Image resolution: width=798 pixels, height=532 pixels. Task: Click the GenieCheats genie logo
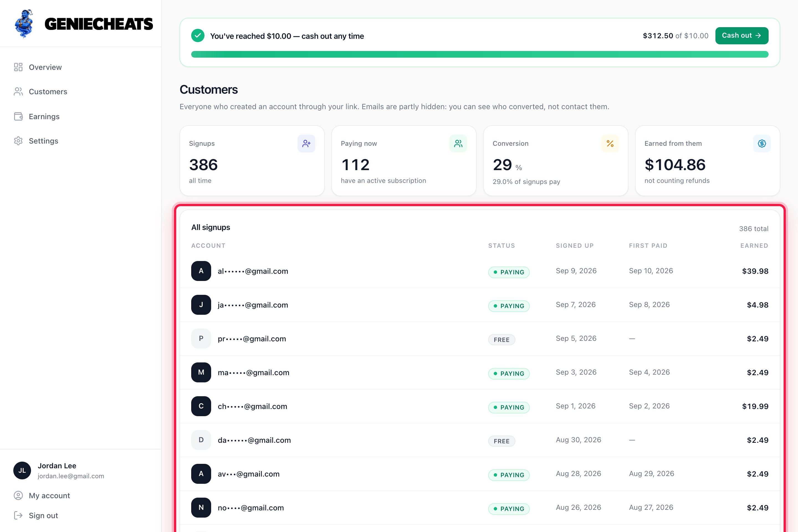point(24,23)
